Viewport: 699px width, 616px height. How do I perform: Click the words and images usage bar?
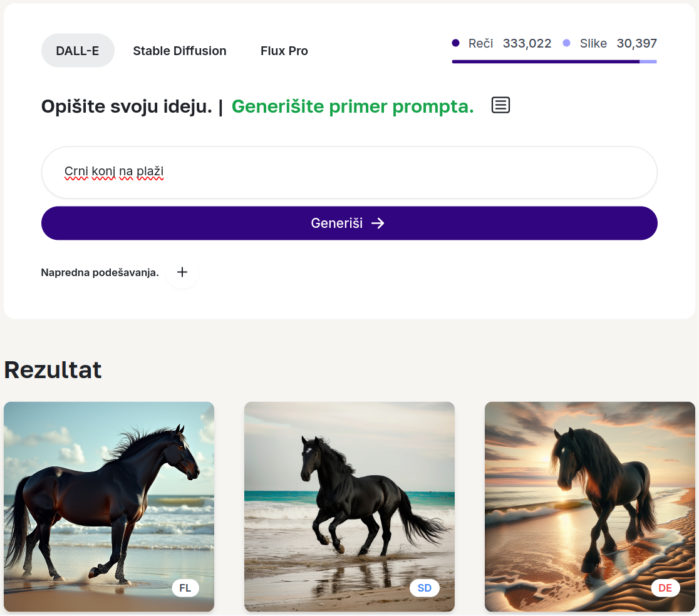[554, 61]
